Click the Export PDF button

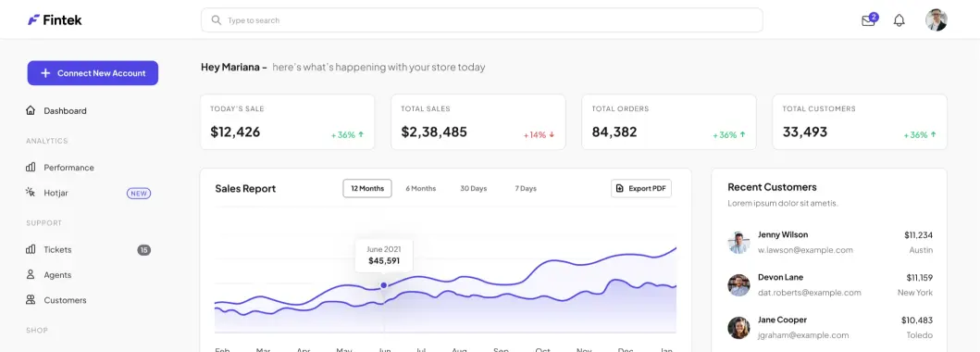click(x=641, y=188)
